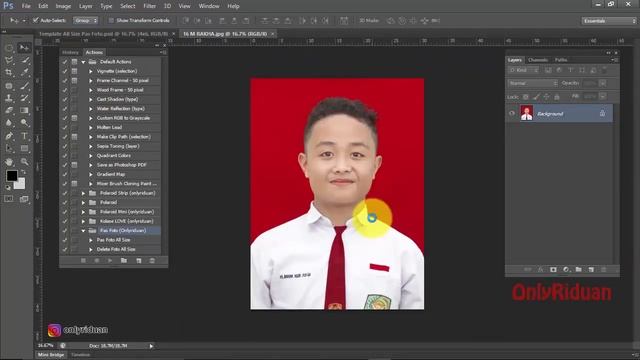Toggle checkmark for Default Actions set

coord(64,62)
